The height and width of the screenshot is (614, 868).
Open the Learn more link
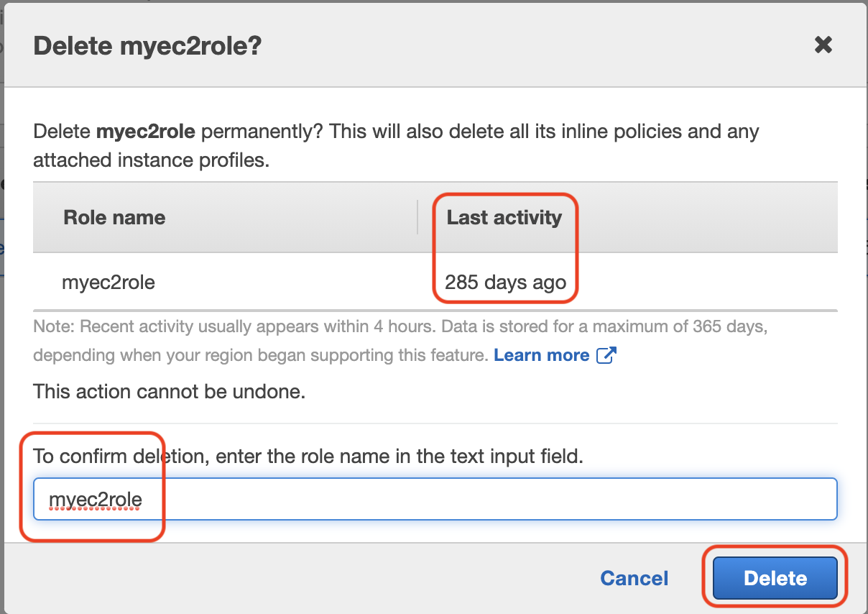click(x=542, y=355)
